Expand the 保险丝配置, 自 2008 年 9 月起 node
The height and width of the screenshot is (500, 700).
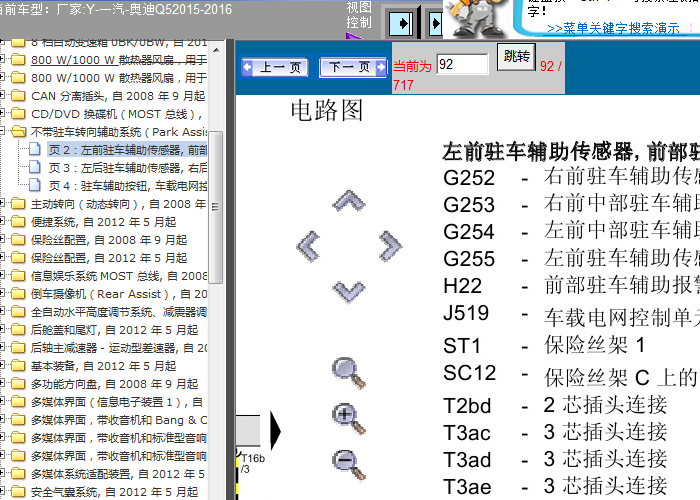coord(2,239)
